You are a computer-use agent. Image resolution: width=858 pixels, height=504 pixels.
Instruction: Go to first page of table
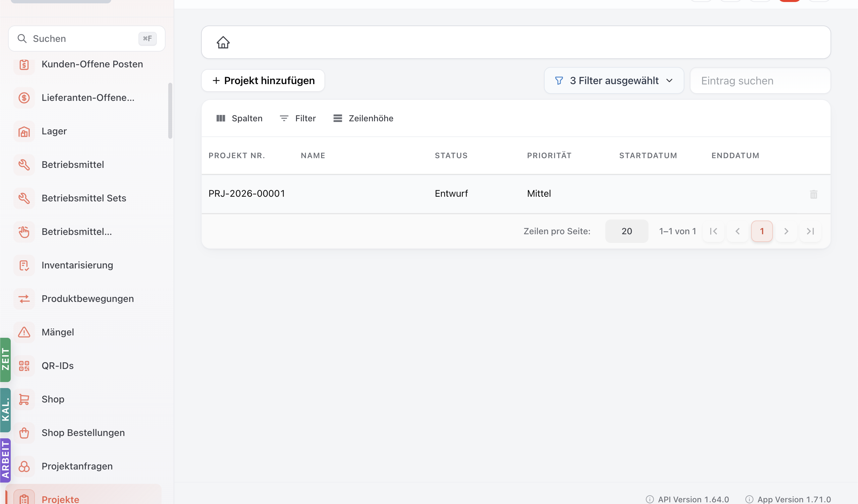point(713,231)
